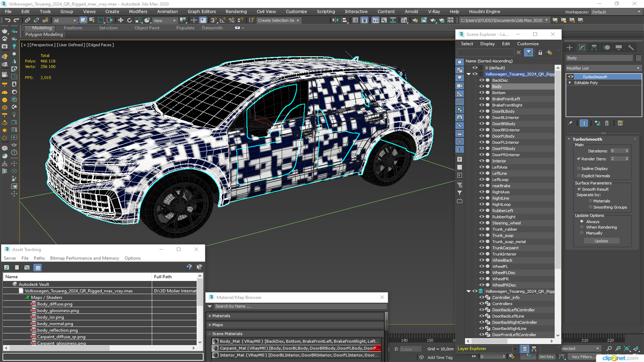Open the Scene Explorer Display menu
The image size is (644, 362).
pyautogui.click(x=487, y=44)
